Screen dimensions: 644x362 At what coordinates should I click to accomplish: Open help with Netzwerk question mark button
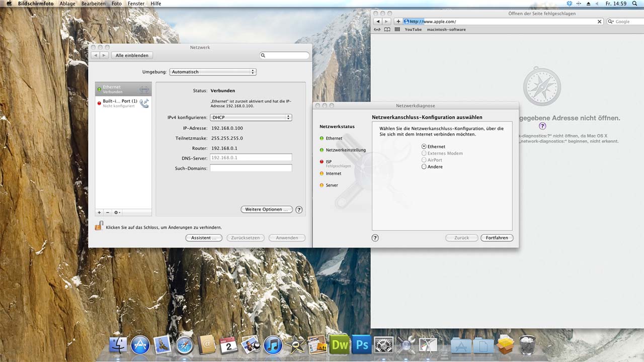tap(299, 210)
